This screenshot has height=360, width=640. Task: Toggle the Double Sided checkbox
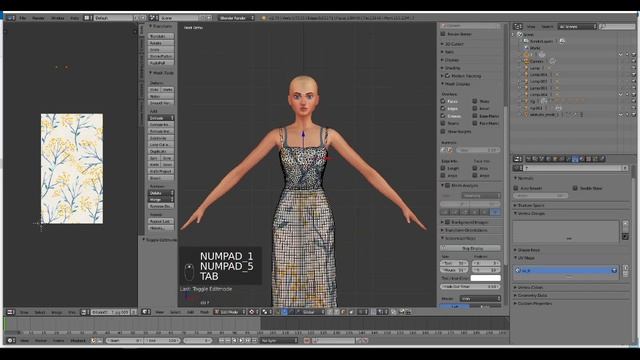tap(575, 188)
